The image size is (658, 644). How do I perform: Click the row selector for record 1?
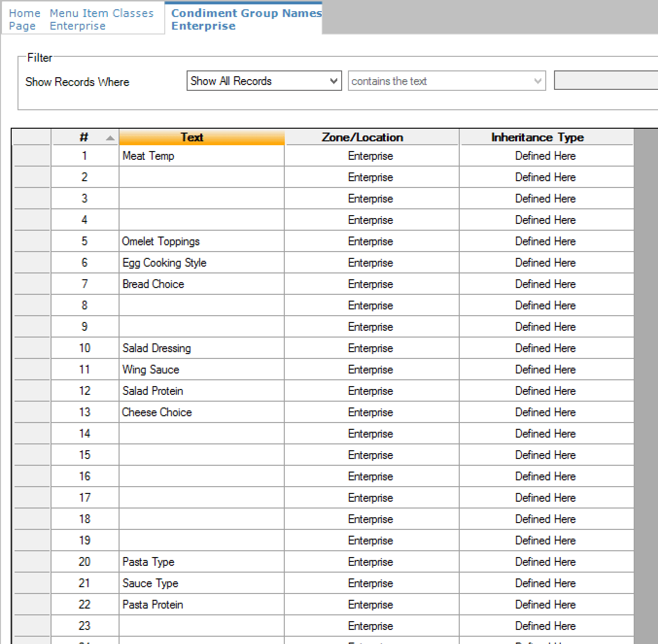click(x=32, y=156)
